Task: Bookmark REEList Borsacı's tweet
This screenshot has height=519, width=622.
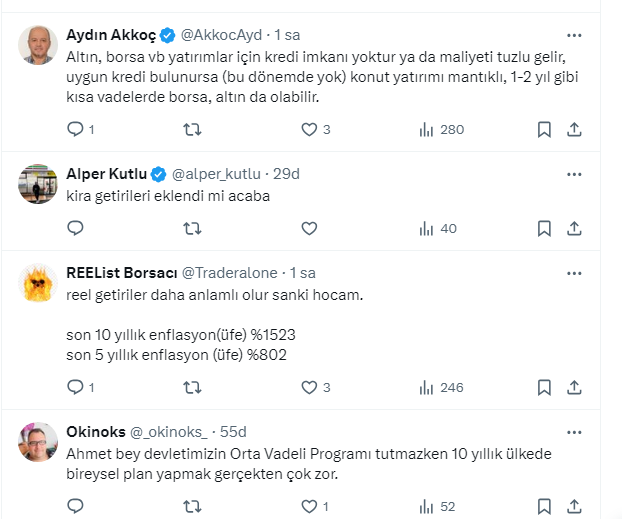Action: click(544, 387)
